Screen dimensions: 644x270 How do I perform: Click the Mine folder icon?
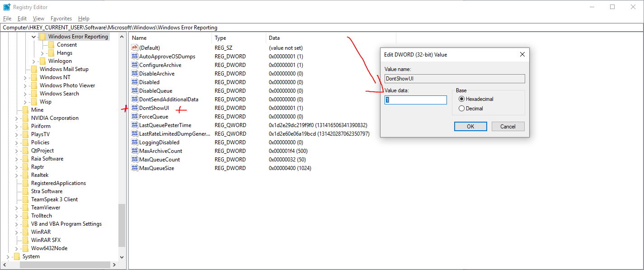pos(25,110)
